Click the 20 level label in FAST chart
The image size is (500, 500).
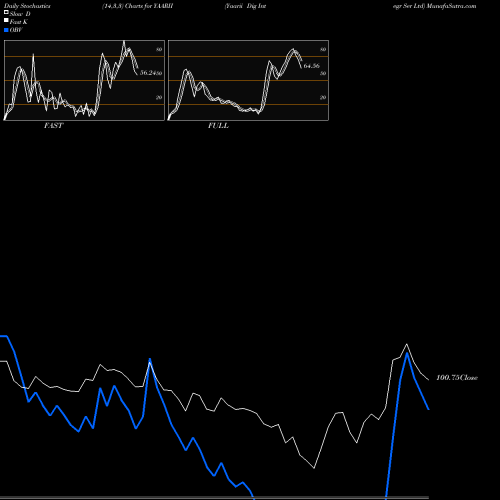[159, 97]
